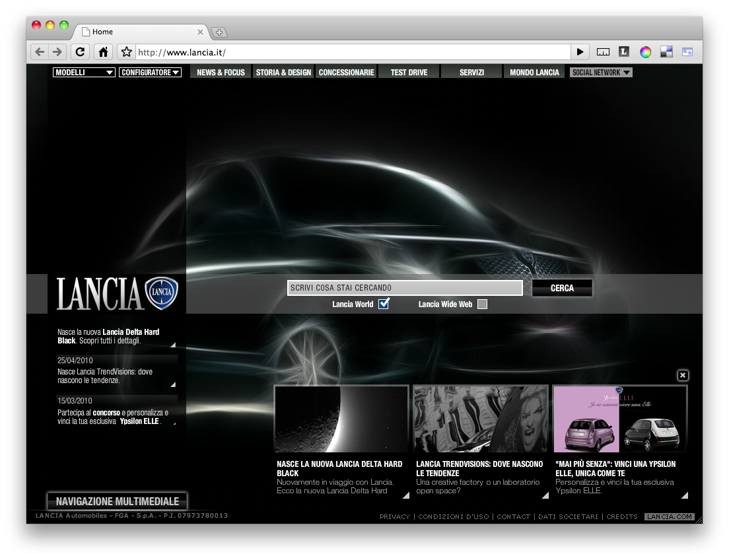Open the rainbow color wheel extension

click(645, 52)
